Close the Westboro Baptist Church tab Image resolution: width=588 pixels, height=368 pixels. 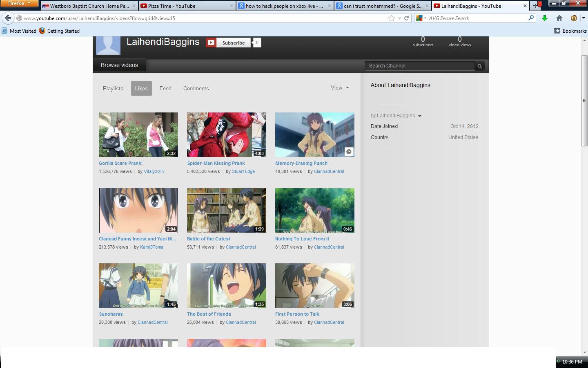tap(134, 6)
